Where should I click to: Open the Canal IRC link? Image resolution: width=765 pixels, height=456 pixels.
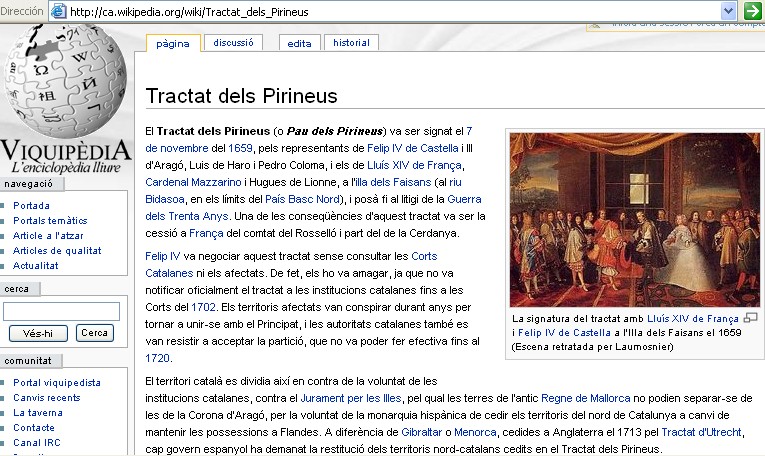click(x=37, y=443)
